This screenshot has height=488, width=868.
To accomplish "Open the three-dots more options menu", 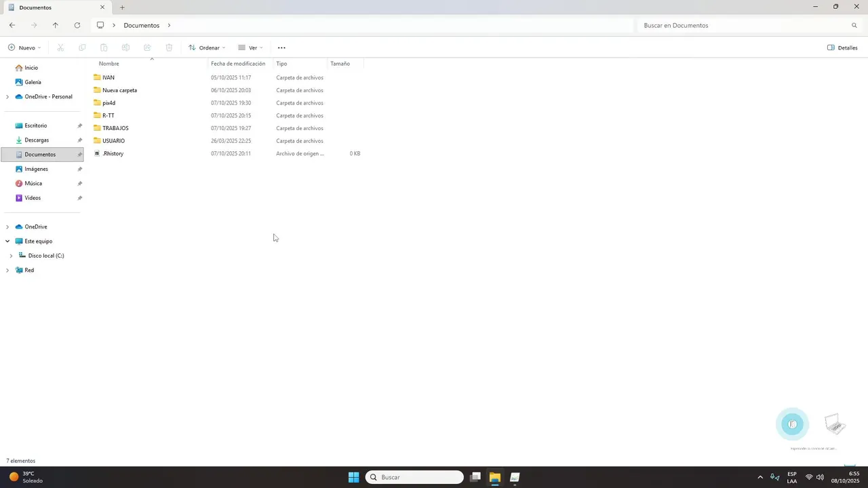I will (281, 47).
